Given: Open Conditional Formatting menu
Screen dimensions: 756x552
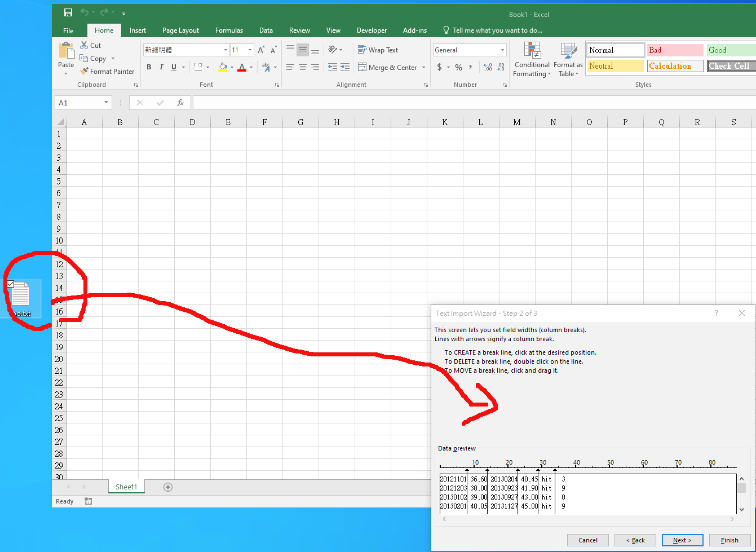Looking at the screenshot, I should tap(532, 60).
